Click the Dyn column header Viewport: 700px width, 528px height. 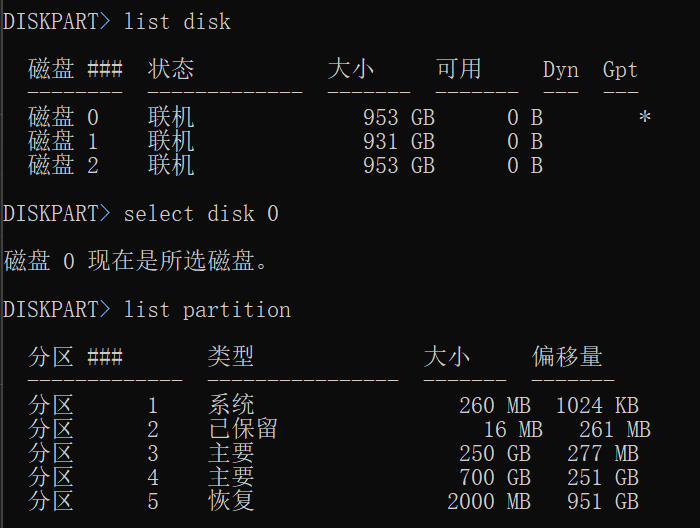click(x=560, y=69)
